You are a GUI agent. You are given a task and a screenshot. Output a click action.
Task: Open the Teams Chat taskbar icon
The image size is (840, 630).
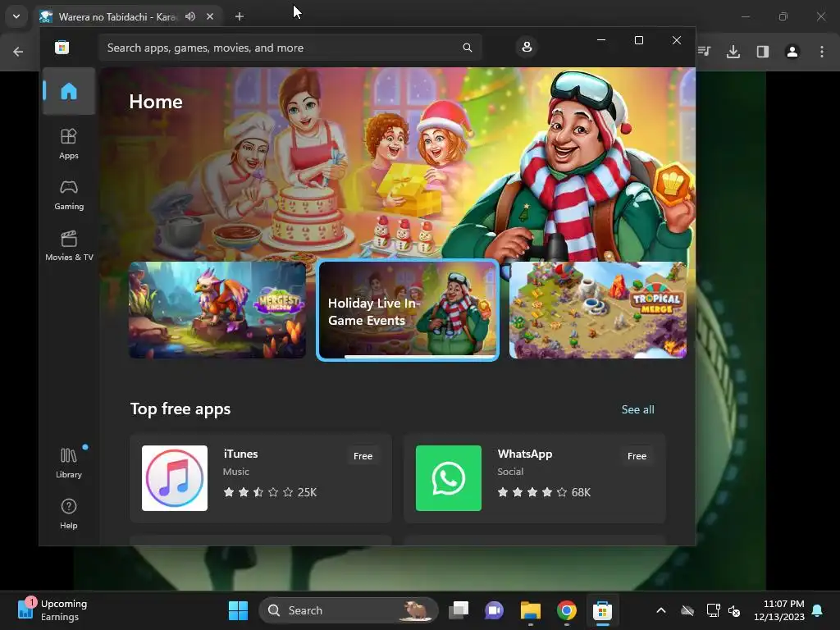point(494,610)
